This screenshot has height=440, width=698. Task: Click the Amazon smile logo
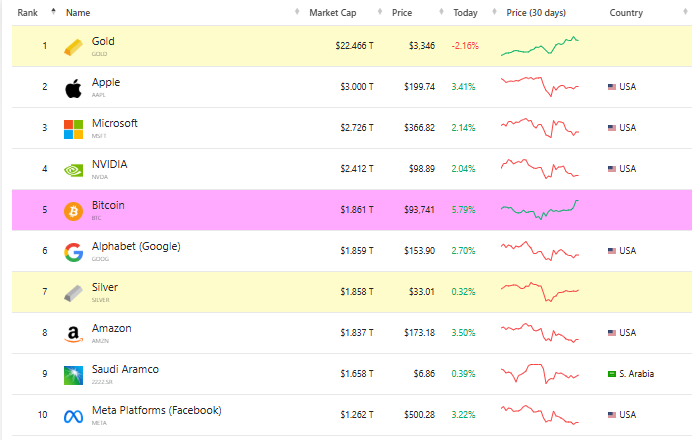pyautogui.click(x=73, y=334)
